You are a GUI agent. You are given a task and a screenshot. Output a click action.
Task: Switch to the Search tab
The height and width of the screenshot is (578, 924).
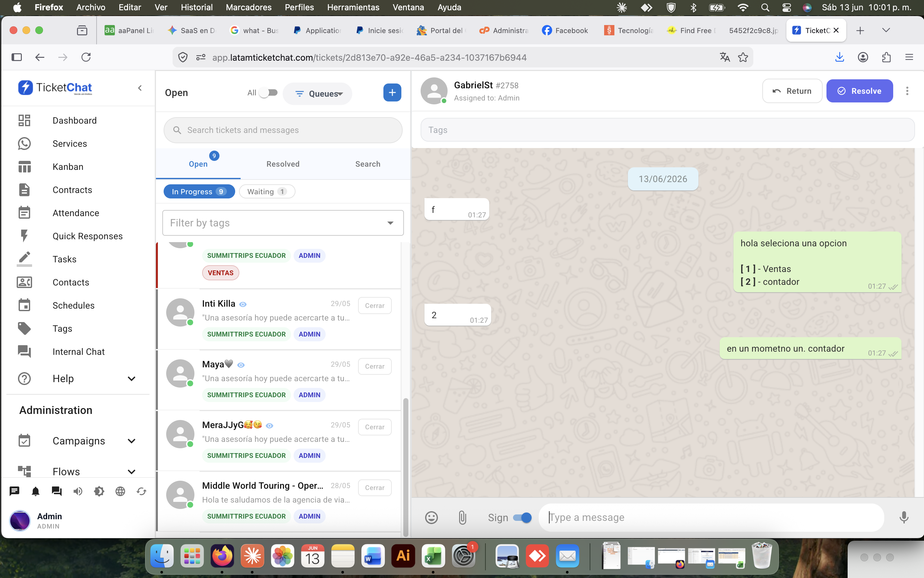(368, 164)
